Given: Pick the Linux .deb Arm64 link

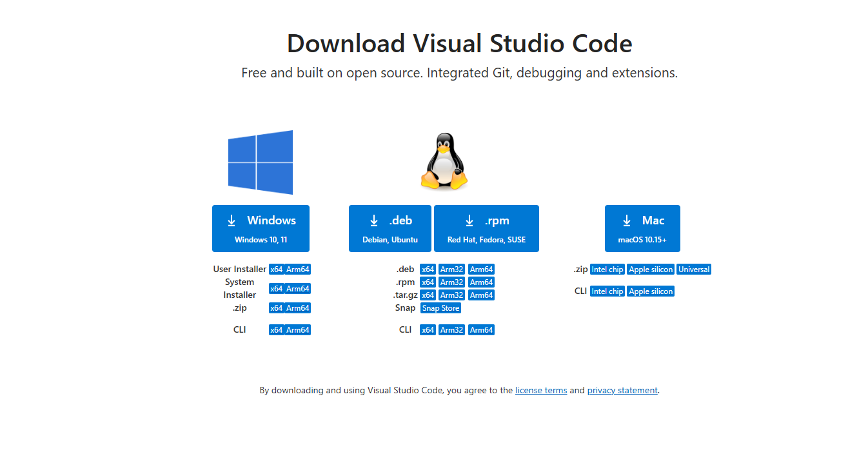Looking at the screenshot, I should 481,269.
